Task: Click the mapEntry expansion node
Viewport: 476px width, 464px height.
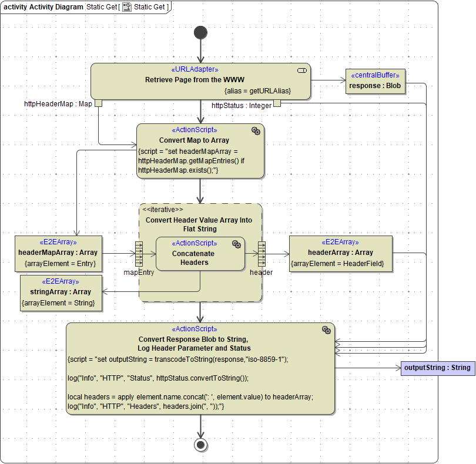Action: 139,254
